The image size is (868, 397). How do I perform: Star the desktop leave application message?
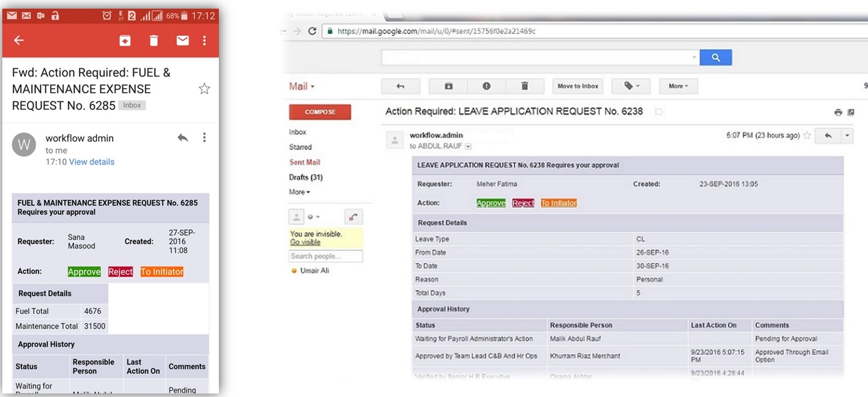(x=807, y=136)
